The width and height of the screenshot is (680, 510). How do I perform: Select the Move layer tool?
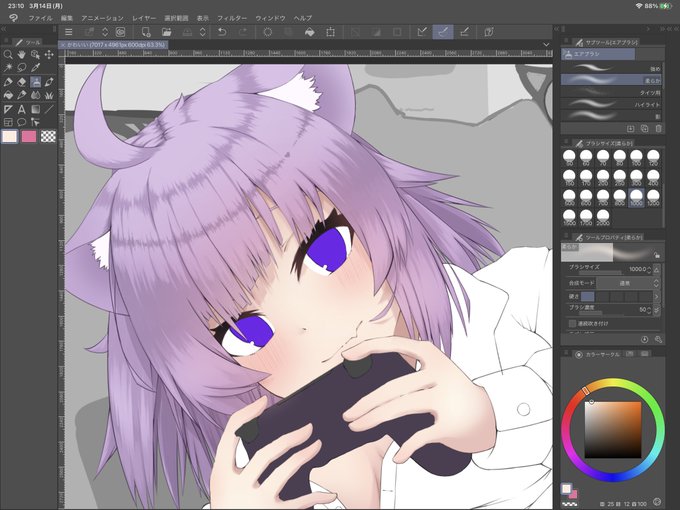tap(49, 54)
